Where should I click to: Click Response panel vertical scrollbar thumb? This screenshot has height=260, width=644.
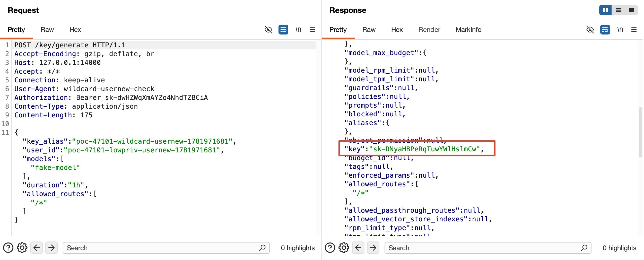coord(640,132)
